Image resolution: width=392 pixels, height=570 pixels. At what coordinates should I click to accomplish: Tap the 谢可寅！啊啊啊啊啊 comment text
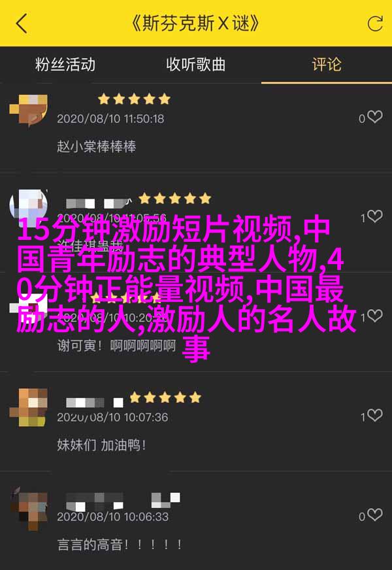click(x=116, y=345)
